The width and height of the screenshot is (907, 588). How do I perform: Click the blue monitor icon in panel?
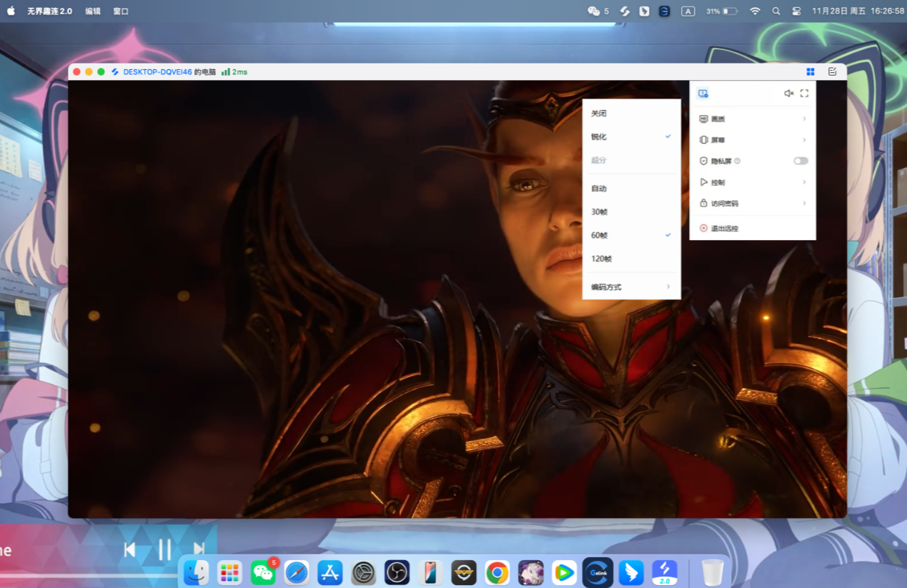pos(703,94)
